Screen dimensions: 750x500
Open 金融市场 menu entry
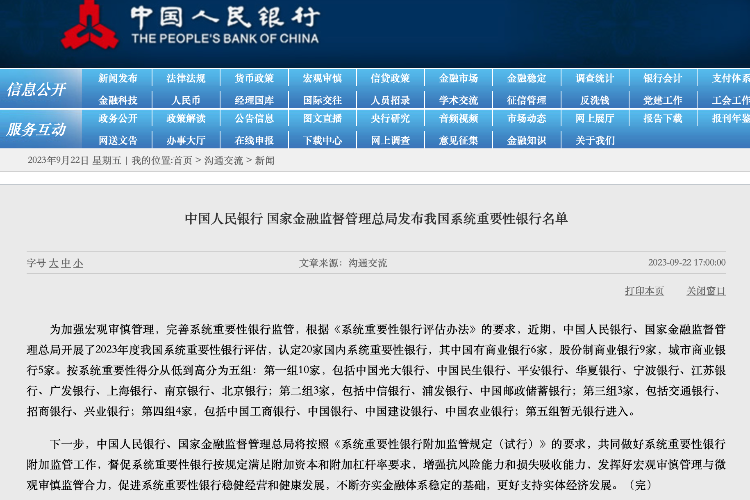point(458,78)
